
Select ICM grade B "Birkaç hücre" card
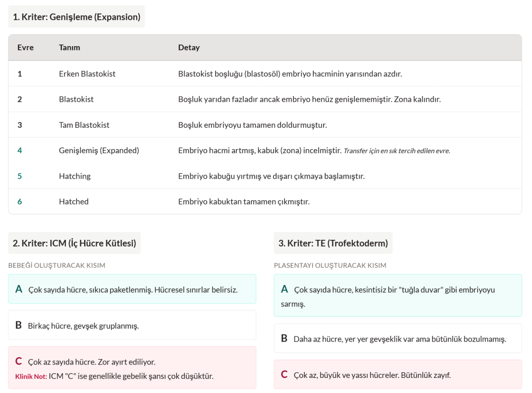132,326
